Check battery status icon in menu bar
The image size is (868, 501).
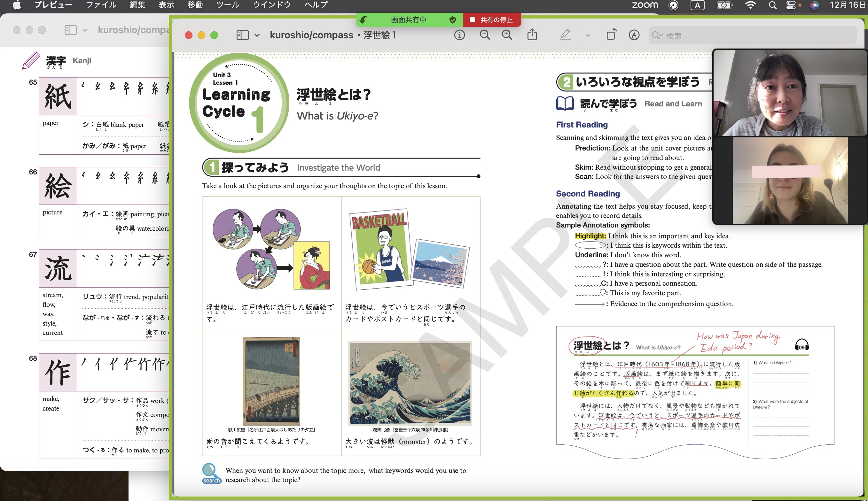point(724,5)
